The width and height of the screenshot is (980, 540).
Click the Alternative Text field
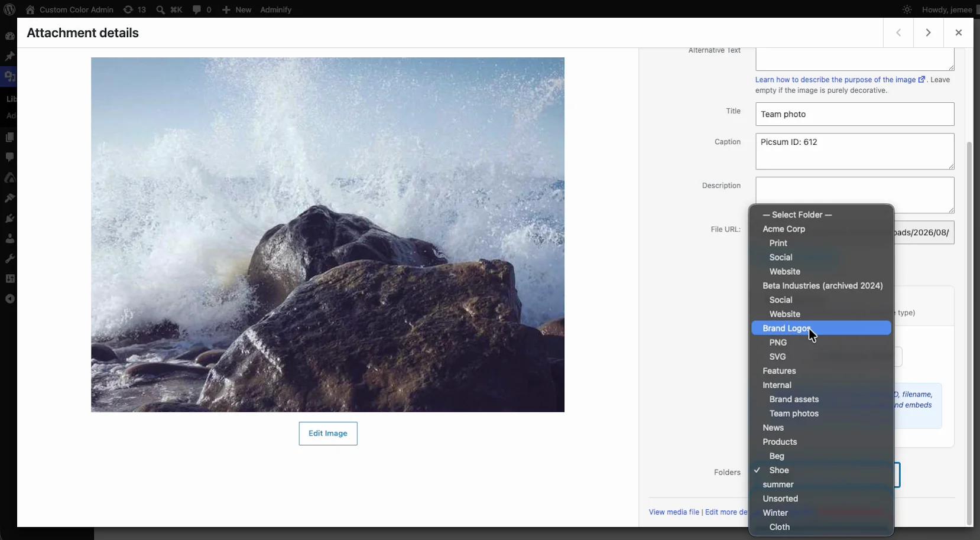point(855,59)
